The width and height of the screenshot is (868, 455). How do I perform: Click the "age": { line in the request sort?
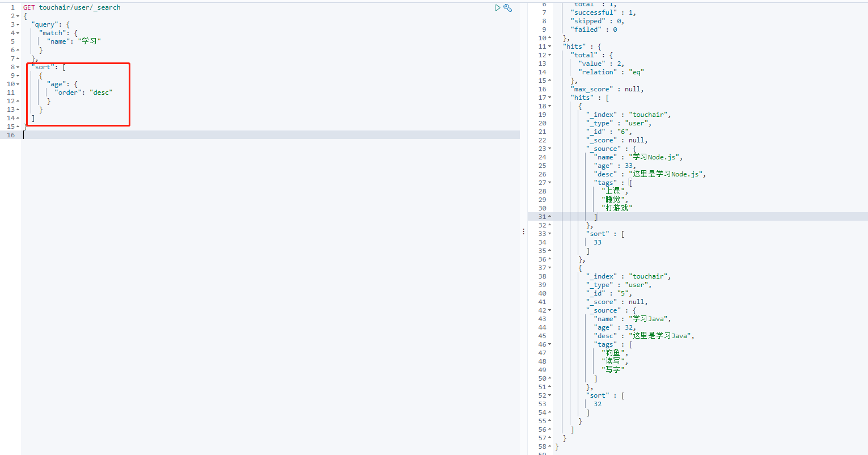click(62, 84)
